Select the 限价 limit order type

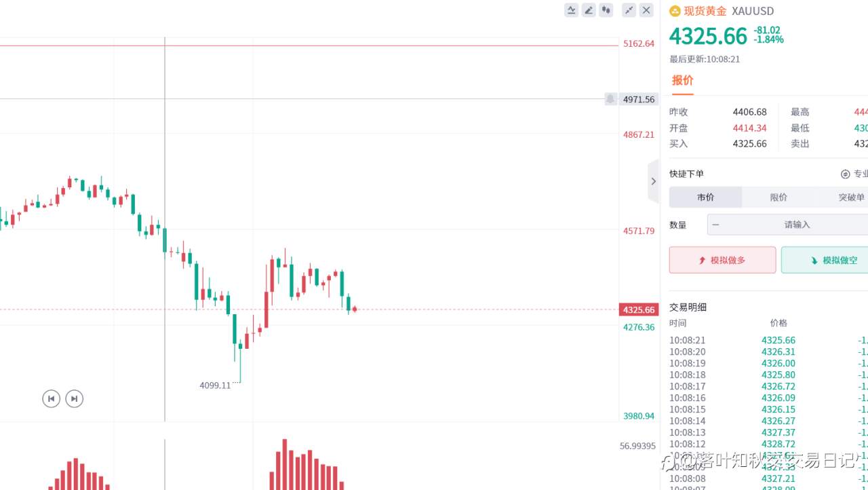coord(778,197)
